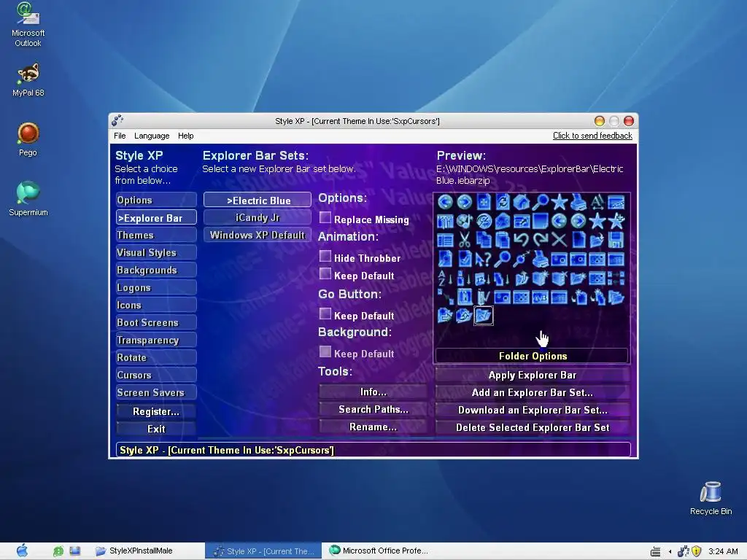Click the Redo curved-arrow preview icon

pyautogui.click(x=541, y=239)
